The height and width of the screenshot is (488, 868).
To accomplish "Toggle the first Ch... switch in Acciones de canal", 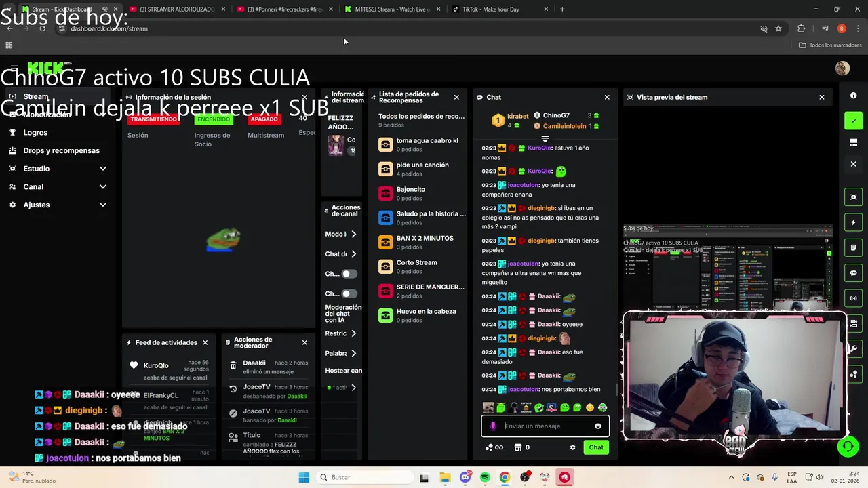I will (349, 274).
